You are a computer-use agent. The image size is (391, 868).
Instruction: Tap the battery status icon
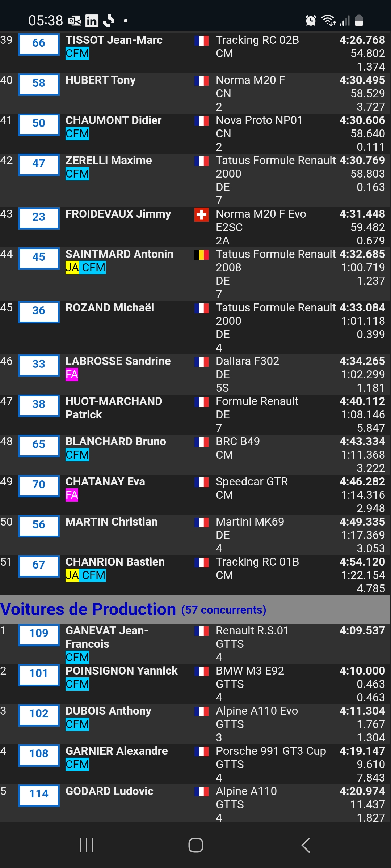click(x=359, y=21)
